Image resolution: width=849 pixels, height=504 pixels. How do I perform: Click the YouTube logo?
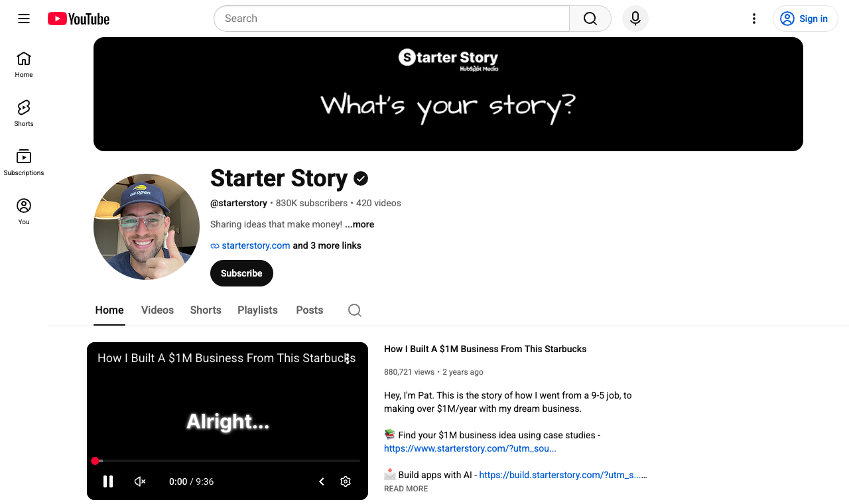(78, 19)
